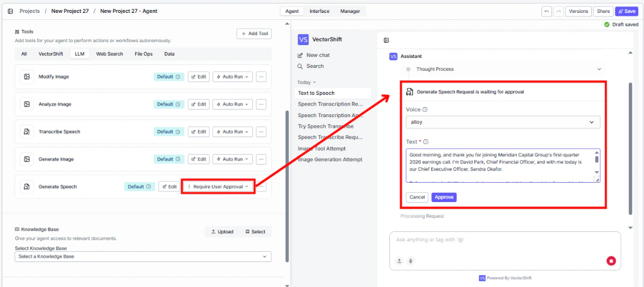The width and height of the screenshot is (644, 287).
Task: Click the VectorShift logo in chat sidebar
Action: [x=303, y=39]
